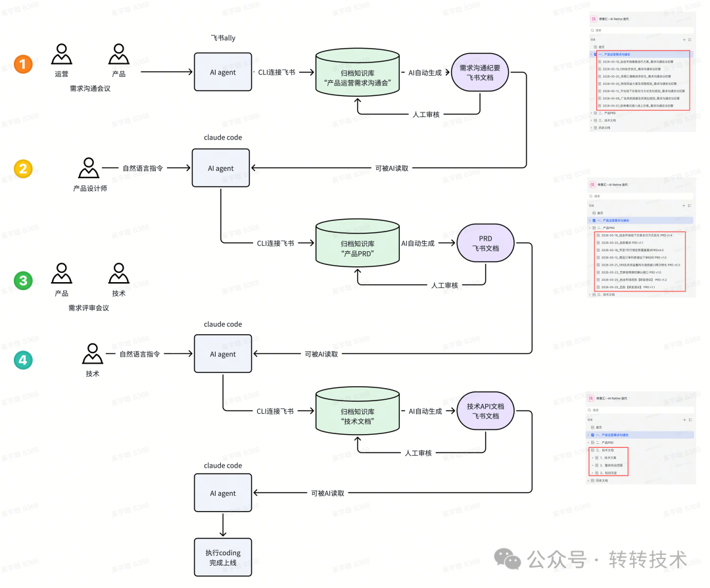Open the bottom-right 技术文档 screenshot thumbnail
Viewport: 710px width, 588px height.
(641, 437)
